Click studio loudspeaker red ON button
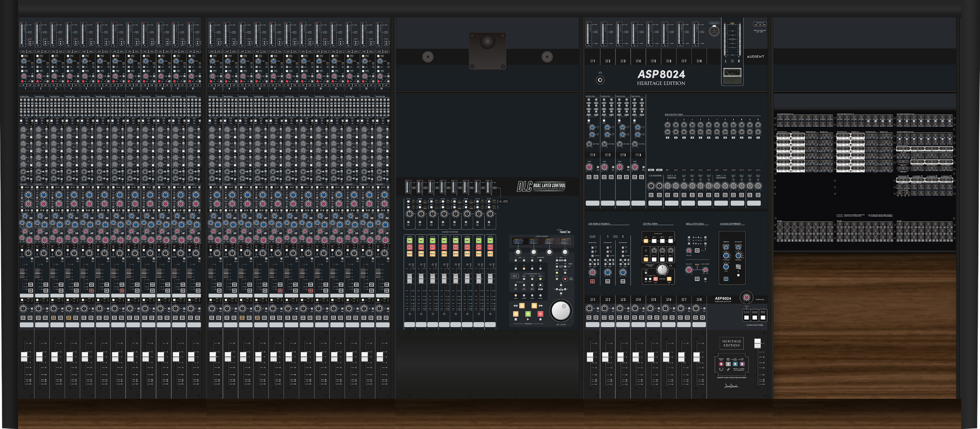Image resolution: width=980 pixels, height=429 pixels. point(592,281)
